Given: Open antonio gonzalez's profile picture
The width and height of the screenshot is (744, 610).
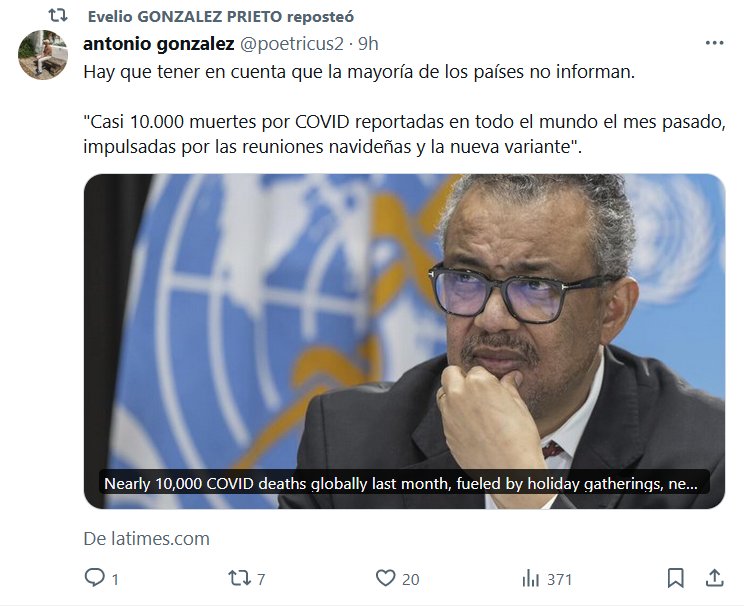Looking at the screenshot, I should point(43,55).
